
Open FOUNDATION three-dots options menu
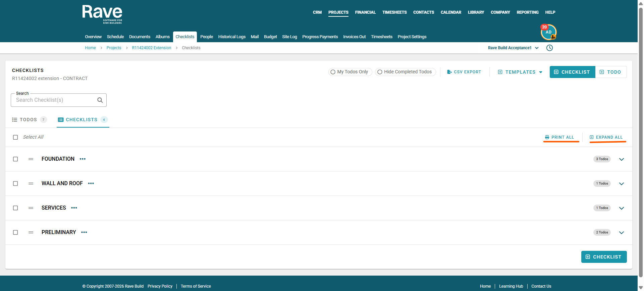point(83,159)
